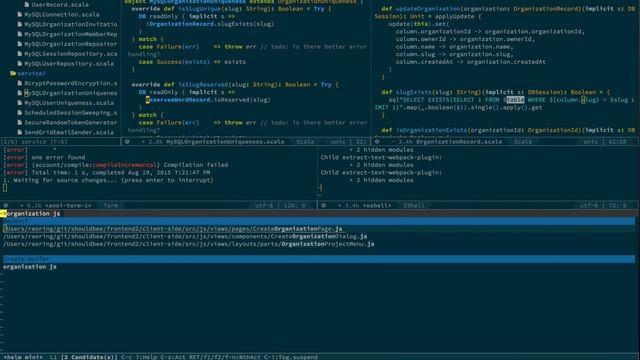Click the open folder icon for service/
The height and width of the screenshot is (360, 640).
(13, 73)
